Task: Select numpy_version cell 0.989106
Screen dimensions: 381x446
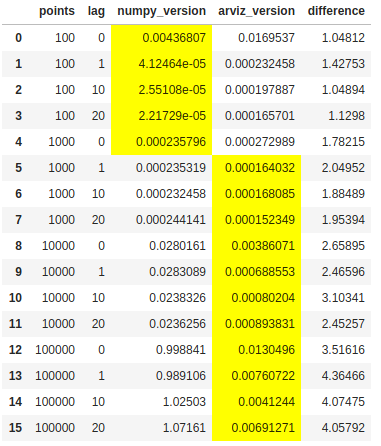Action: (161, 376)
